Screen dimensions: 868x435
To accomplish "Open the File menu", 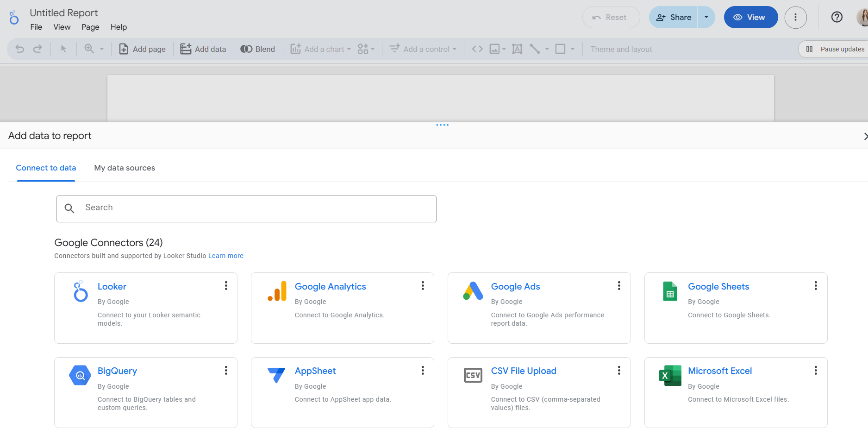I will 36,27.
